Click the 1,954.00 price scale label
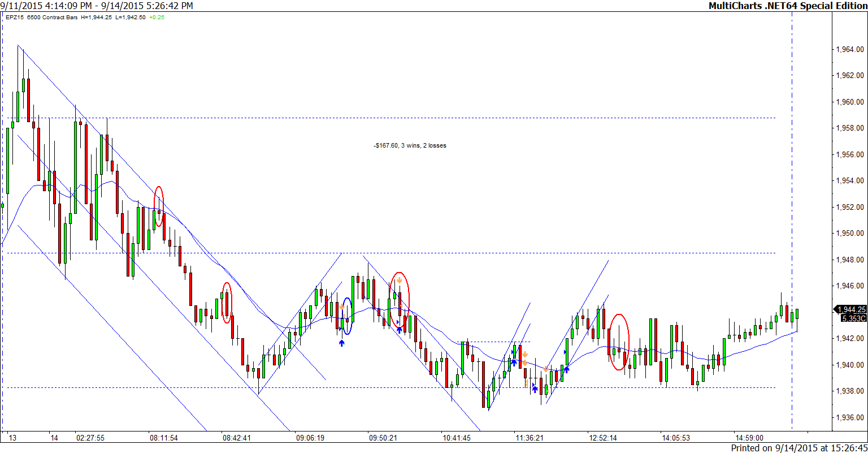 [x=851, y=180]
